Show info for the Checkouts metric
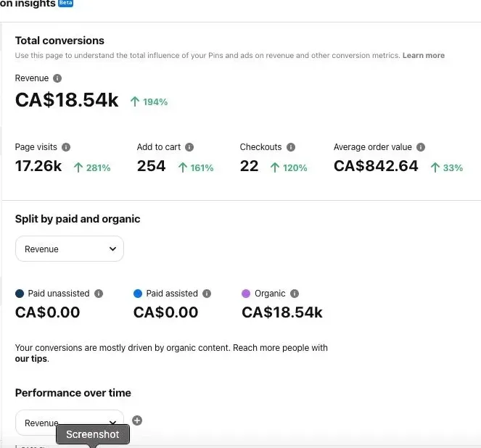Screen dimensions: 481x448 point(291,147)
